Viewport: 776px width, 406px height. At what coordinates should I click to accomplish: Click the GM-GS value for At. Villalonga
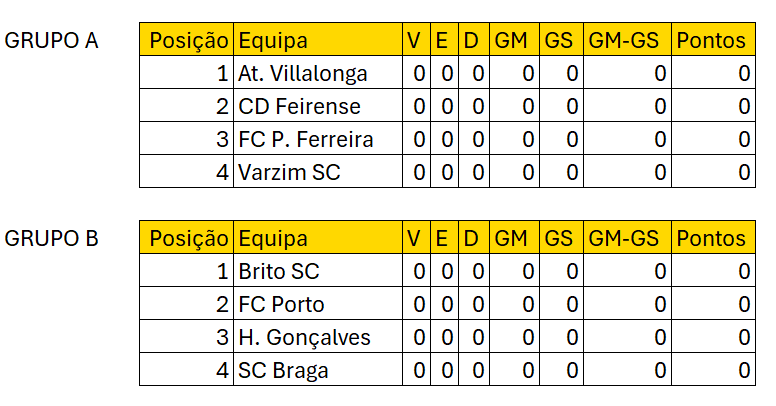click(x=659, y=74)
